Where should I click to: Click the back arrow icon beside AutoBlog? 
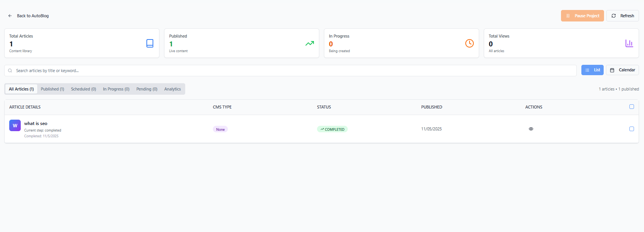pyautogui.click(x=10, y=16)
